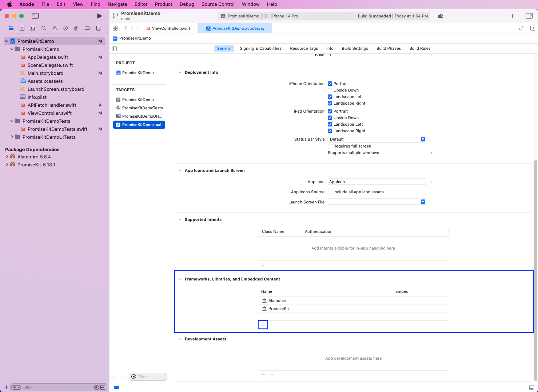
Task: Collapse the Supported Intents section
Action: coord(180,219)
